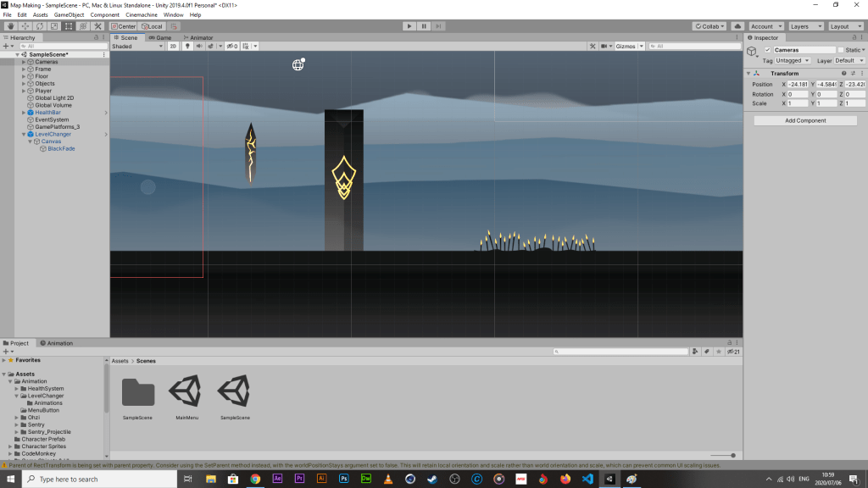
Task: Expand the Player object in Hierarchy
Action: click(24, 91)
